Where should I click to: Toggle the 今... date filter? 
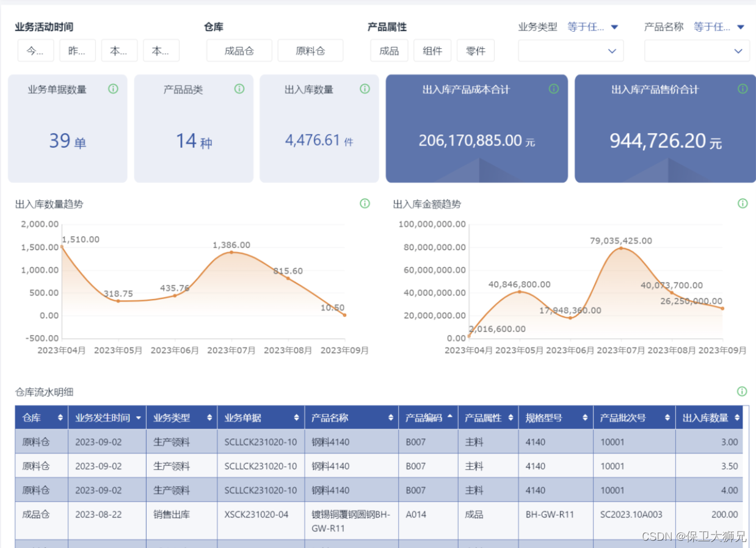coord(35,51)
